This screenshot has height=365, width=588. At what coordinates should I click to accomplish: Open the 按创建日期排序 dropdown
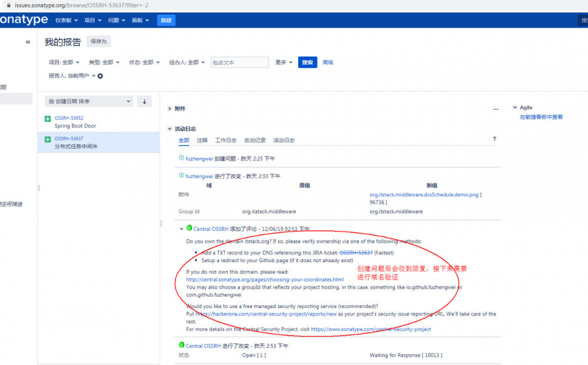click(x=89, y=101)
